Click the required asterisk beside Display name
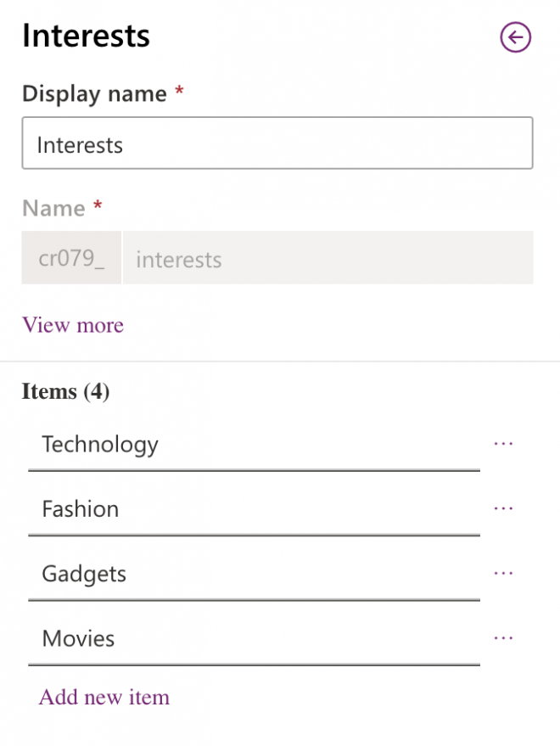This screenshot has width=560, height=746. (179, 93)
